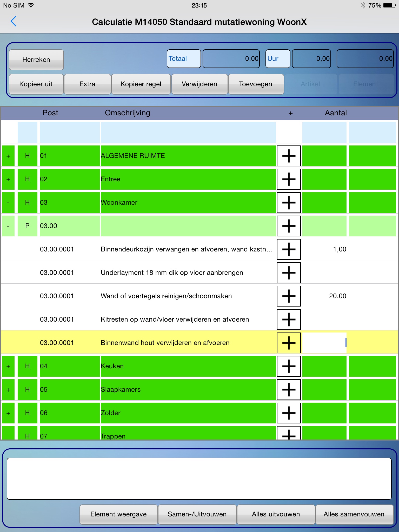399x532 pixels.
Task: Click the plus icon in the Zolder row
Action: (x=289, y=413)
